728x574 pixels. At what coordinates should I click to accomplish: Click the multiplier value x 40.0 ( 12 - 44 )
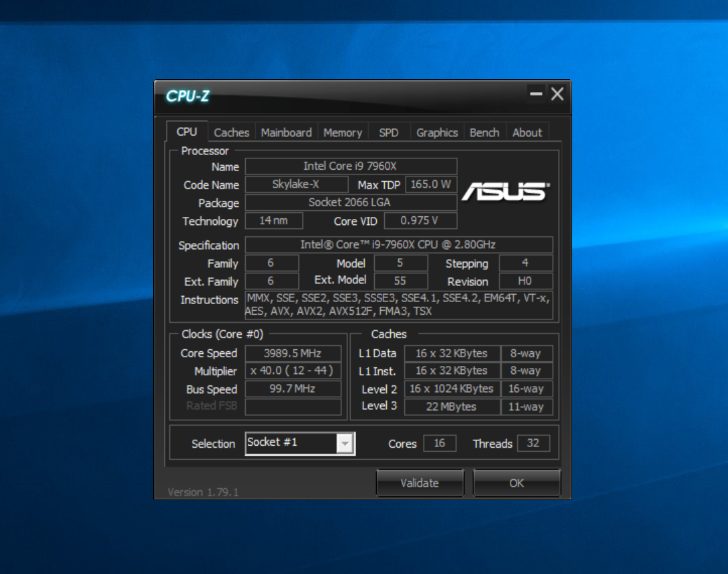293,371
